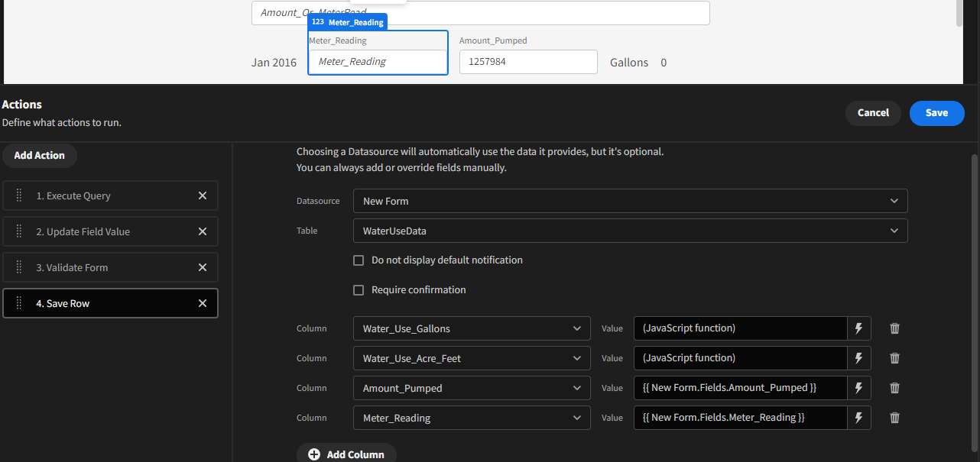The width and height of the screenshot is (980, 462).
Task: Click the 123 badge on Meter_Reading field
Action: [x=316, y=22]
